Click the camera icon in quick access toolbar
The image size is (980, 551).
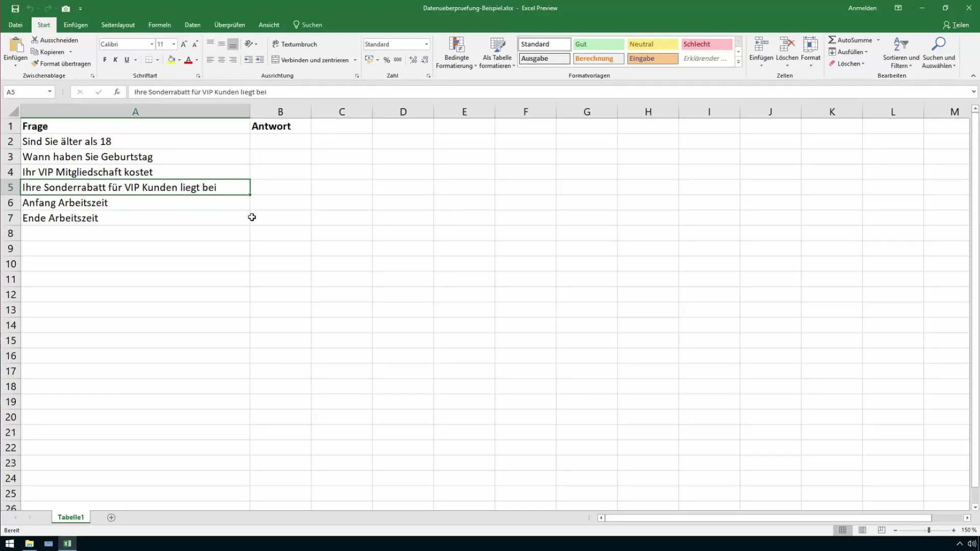[66, 9]
